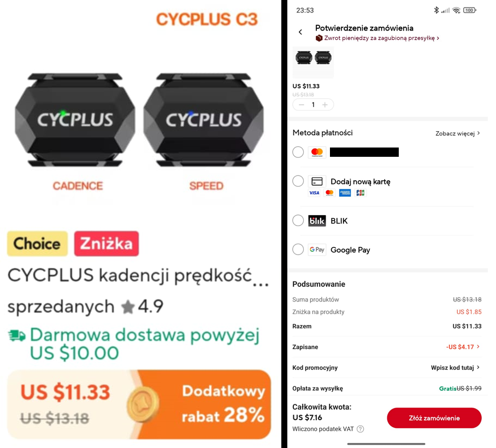The height and width of the screenshot is (448, 496).
Task: Go back using the back arrow
Action: 300,32
